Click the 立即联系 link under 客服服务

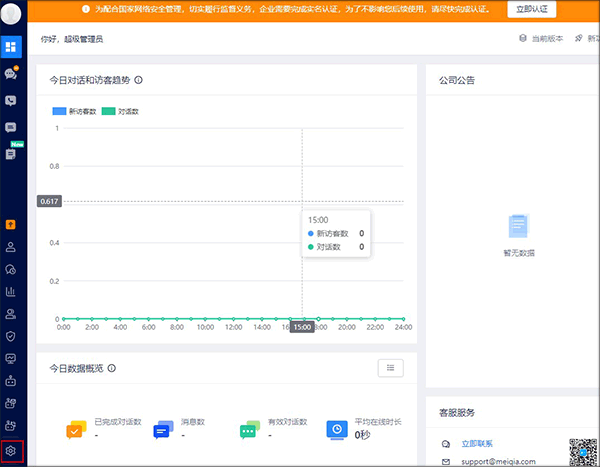476,443
